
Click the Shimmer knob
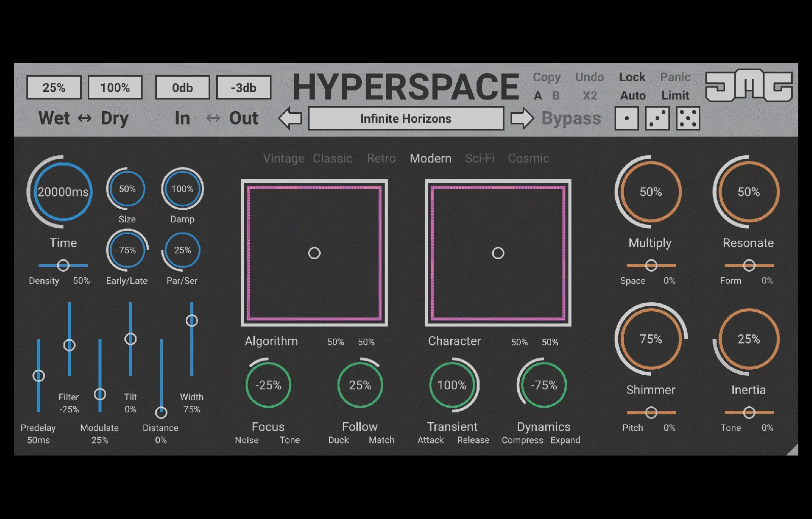coord(651,339)
